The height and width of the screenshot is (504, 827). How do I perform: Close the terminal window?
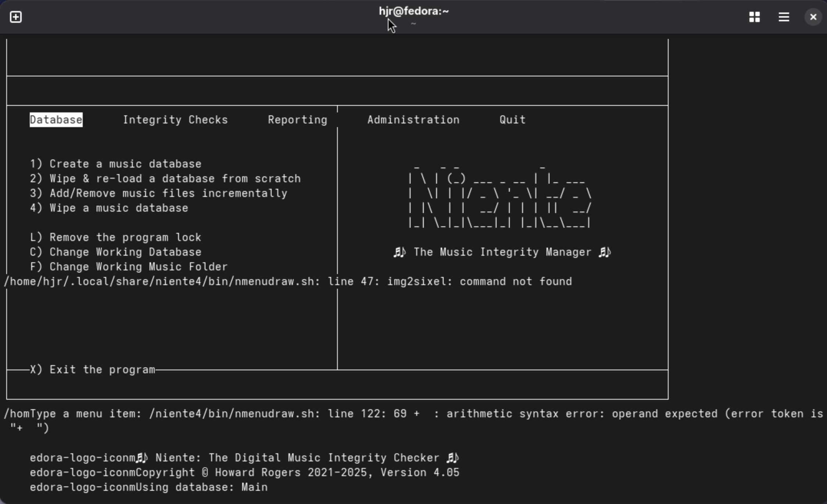[813, 17]
